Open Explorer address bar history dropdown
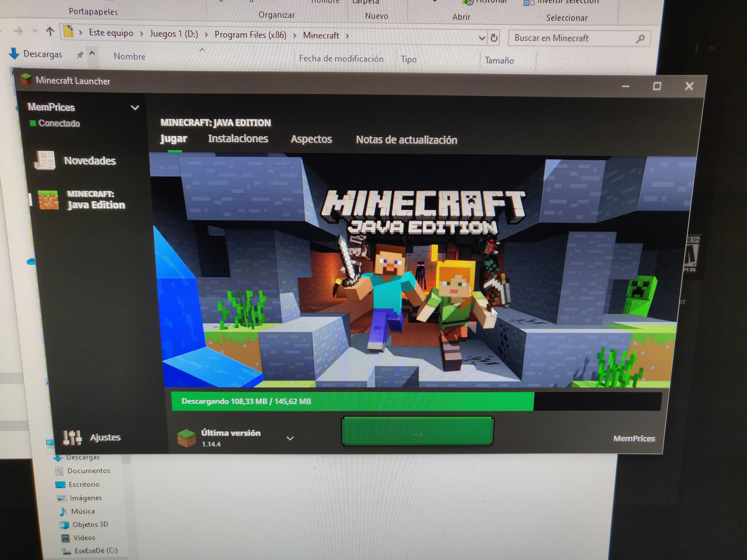This screenshot has height=560, width=747. [482, 38]
